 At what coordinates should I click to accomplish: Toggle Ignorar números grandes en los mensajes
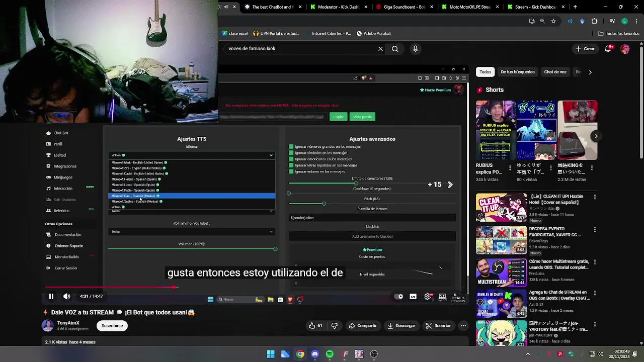(x=291, y=147)
